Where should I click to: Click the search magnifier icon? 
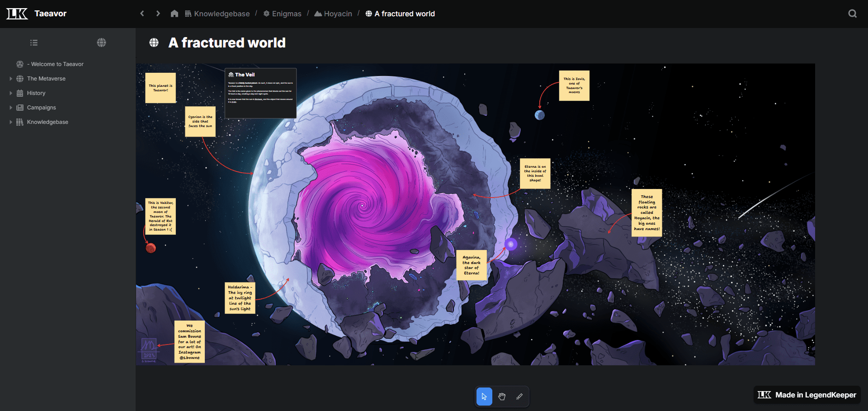point(852,14)
